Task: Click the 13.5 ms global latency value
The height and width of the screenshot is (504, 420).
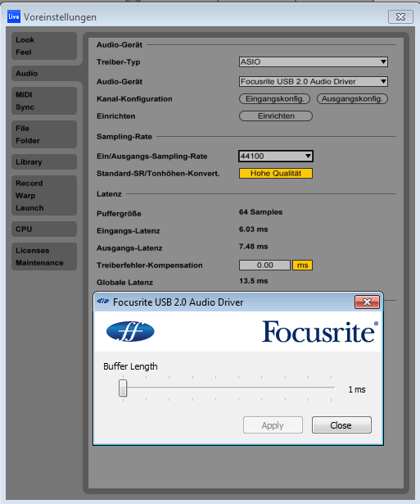Action: [x=253, y=281]
